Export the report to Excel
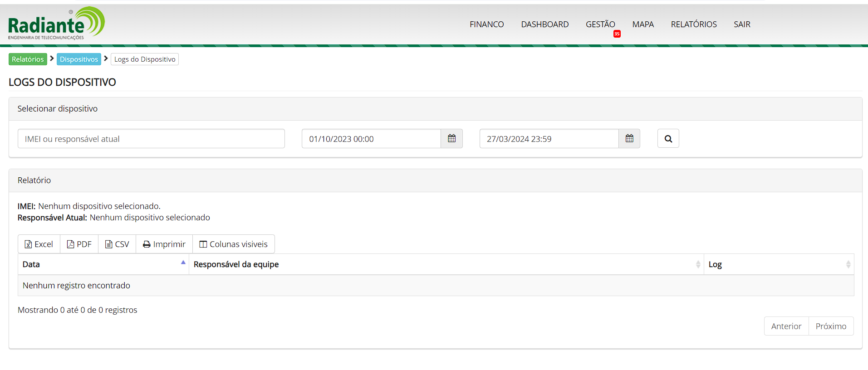Screen dimensions: 868x370 pyautogui.click(x=39, y=244)
